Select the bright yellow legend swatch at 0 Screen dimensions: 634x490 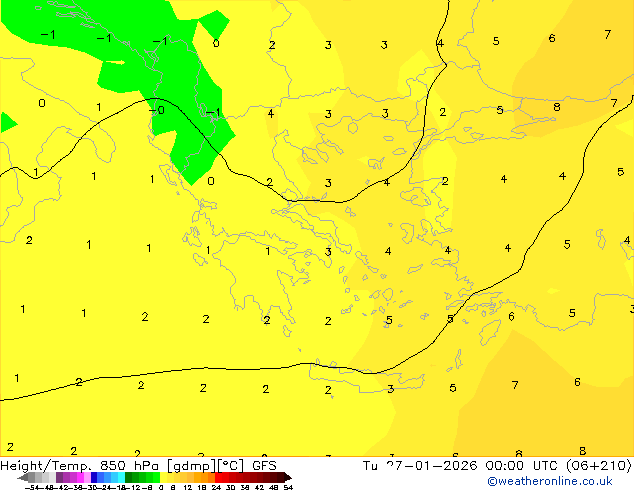click(163, 477)
